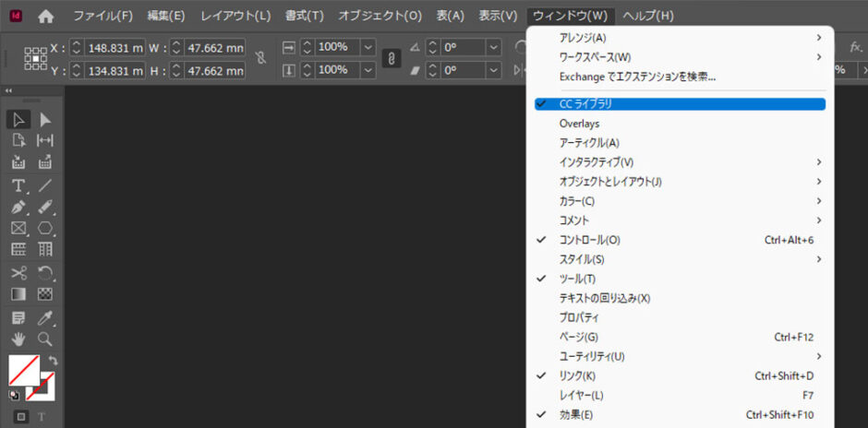The width and height of the screenshot is (868, 428).
Task: Select the Hand tool
Action: pos(18,339)
